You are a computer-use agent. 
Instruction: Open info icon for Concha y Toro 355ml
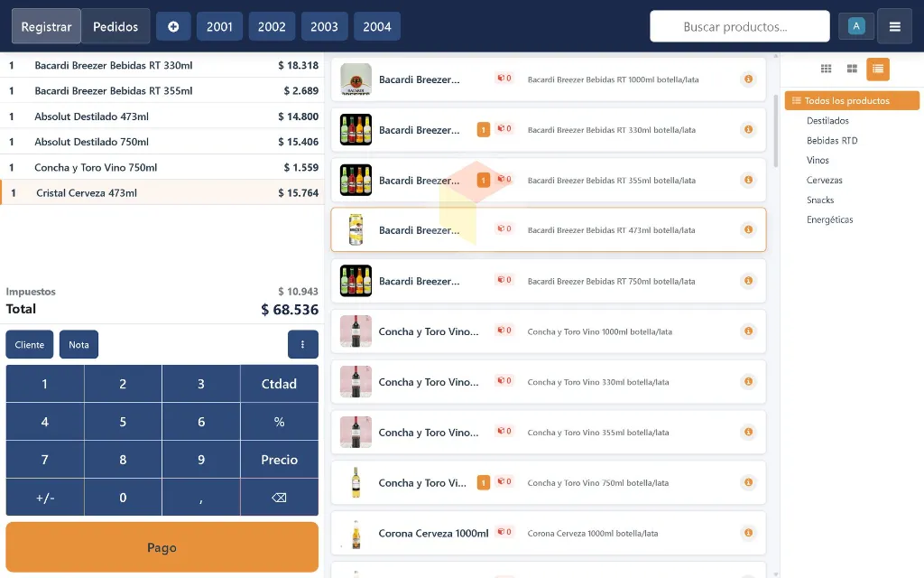coord(748,433)
